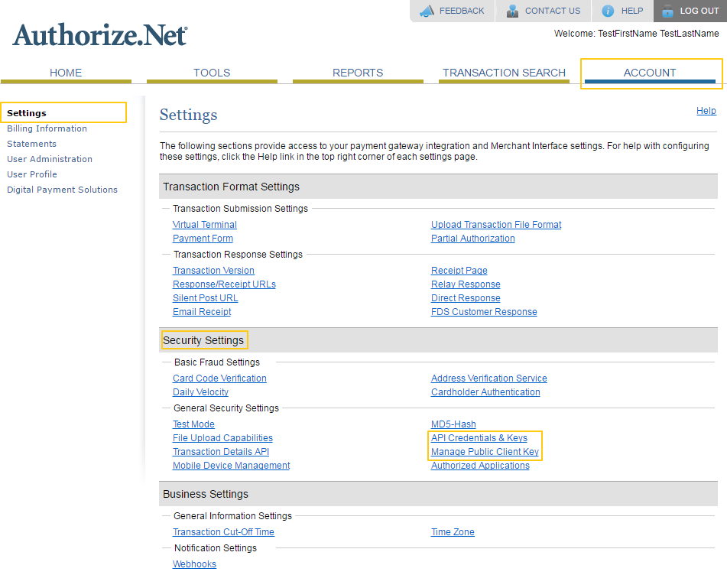Click the Help info icon

click(608, 11)
